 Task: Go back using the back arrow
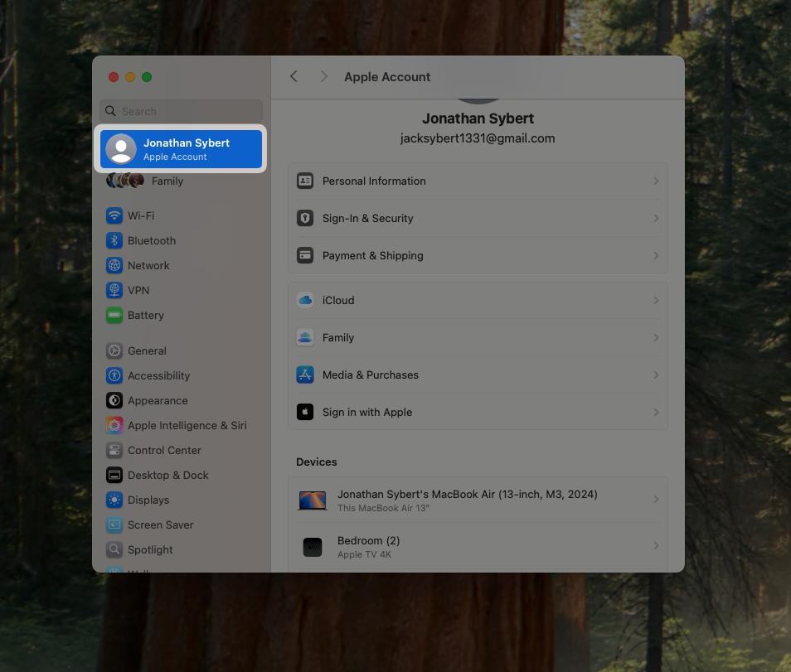tap(294, 76)
